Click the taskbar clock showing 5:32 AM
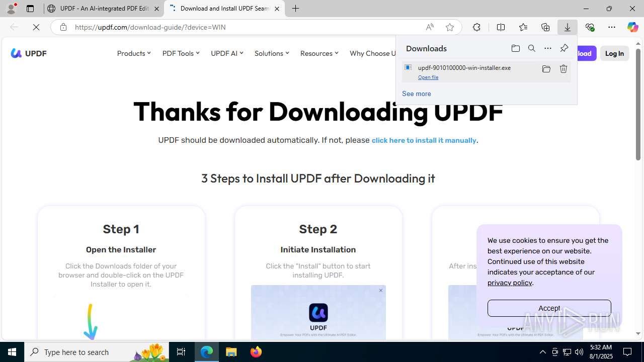644x362 pixels. [x=601, y=352]
